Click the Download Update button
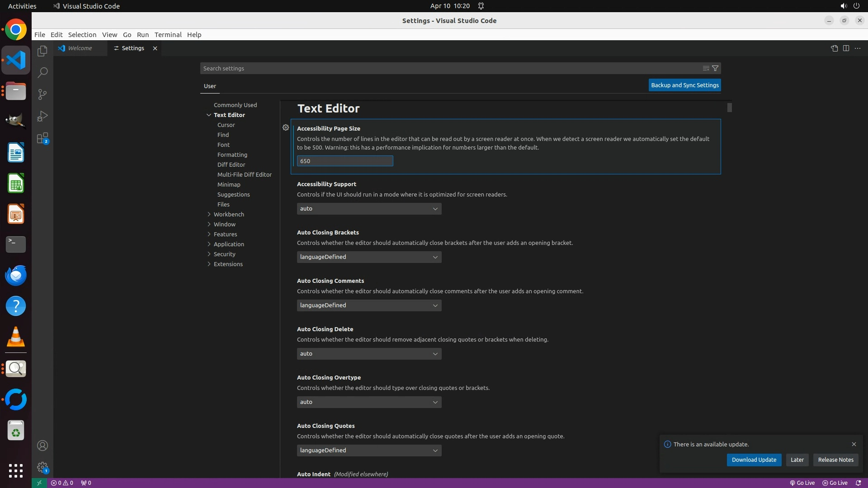868x488 pixels. (754, 460)
